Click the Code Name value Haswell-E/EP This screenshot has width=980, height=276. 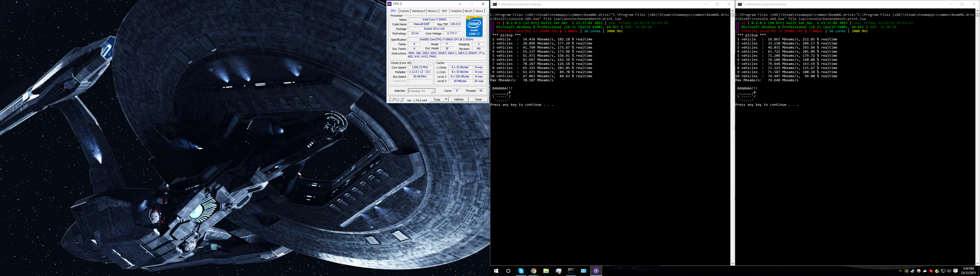click(422, 24)
